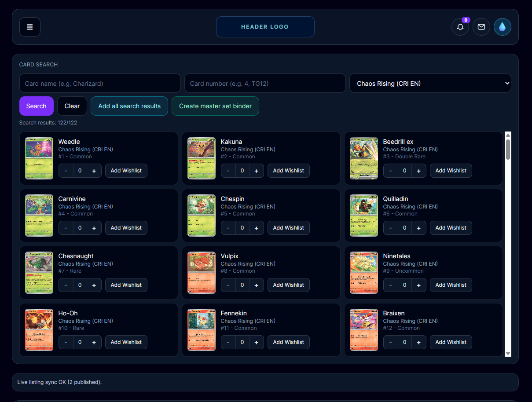The height and width of the screenshot is (402, 532).
Task: Increase Carnivine quantity with plus
Action: 94,228
